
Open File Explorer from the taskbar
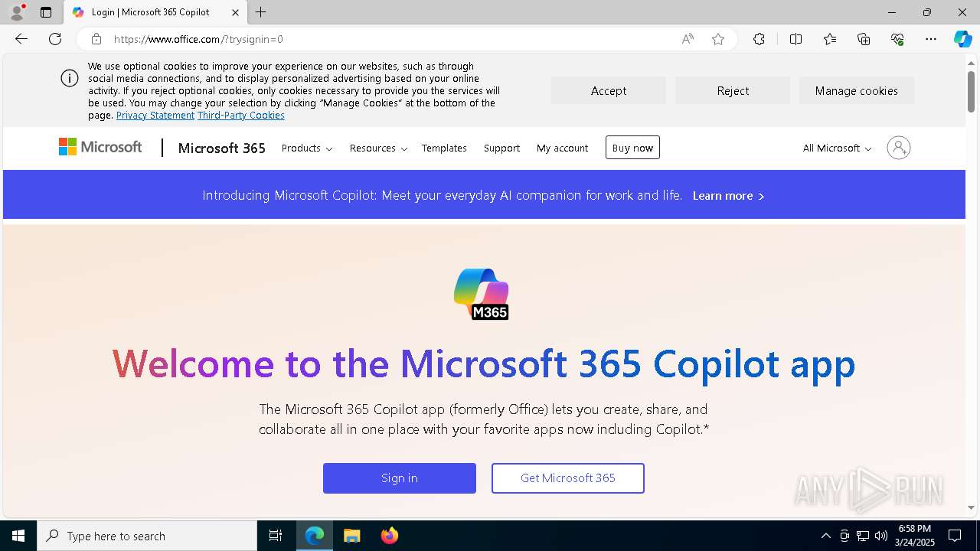point(351,536)
